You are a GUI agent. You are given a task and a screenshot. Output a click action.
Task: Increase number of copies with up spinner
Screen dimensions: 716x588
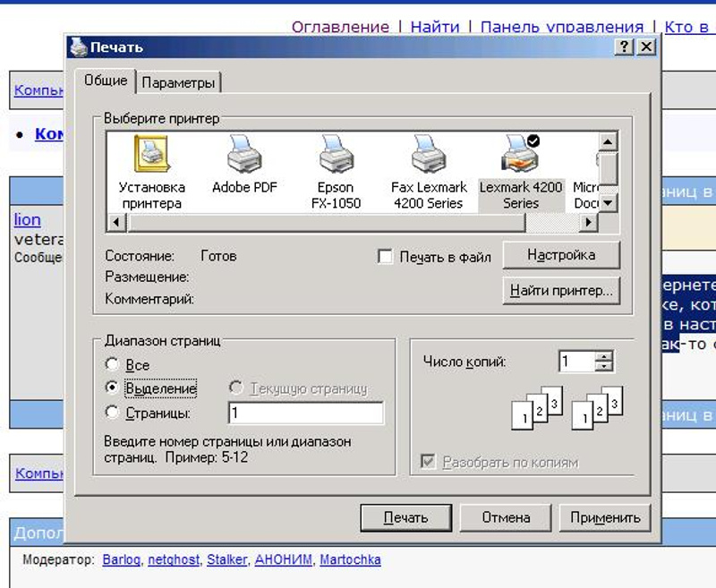[x=604, y=356]
